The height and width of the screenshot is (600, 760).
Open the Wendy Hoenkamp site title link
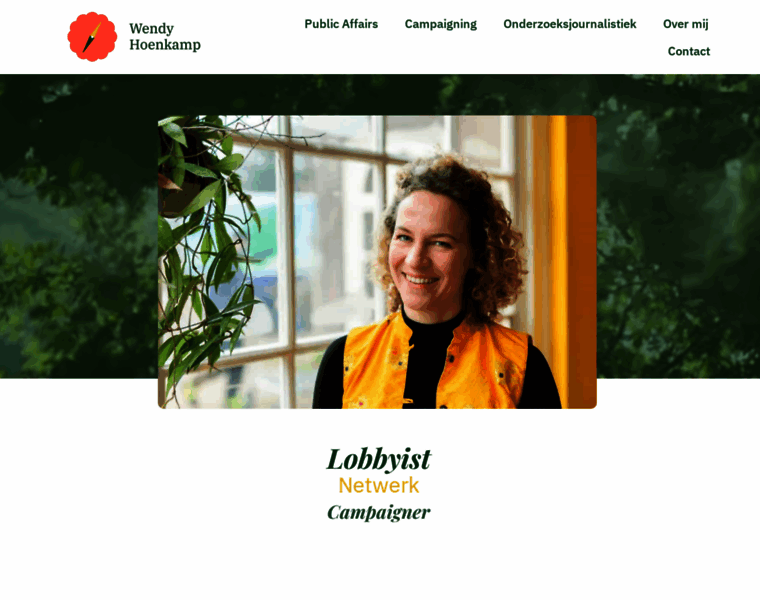click(x=165, y=36)
